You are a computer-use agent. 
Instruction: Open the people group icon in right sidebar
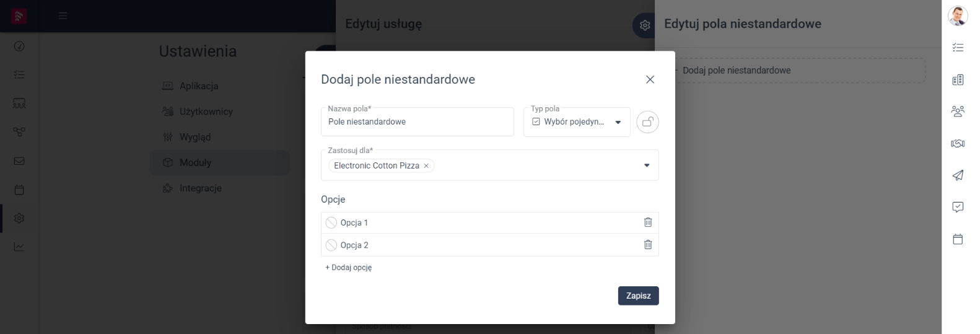click(x=958, y=112)
